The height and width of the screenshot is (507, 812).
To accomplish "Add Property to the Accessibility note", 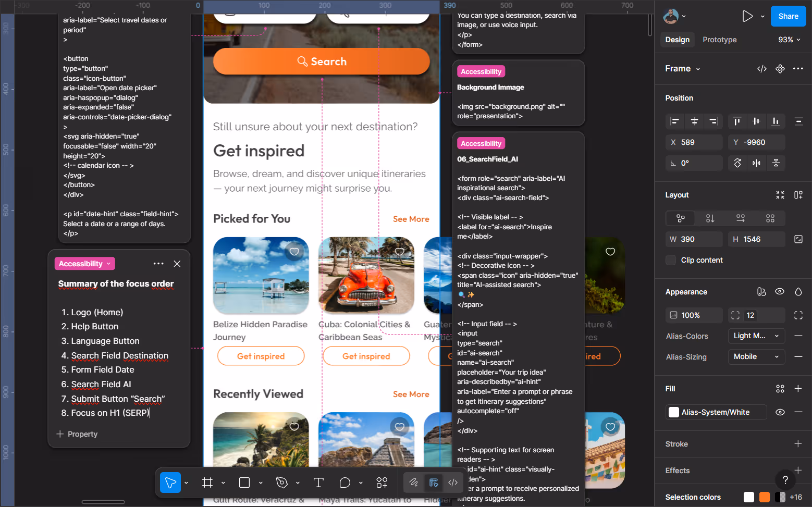I will [77, 434].
